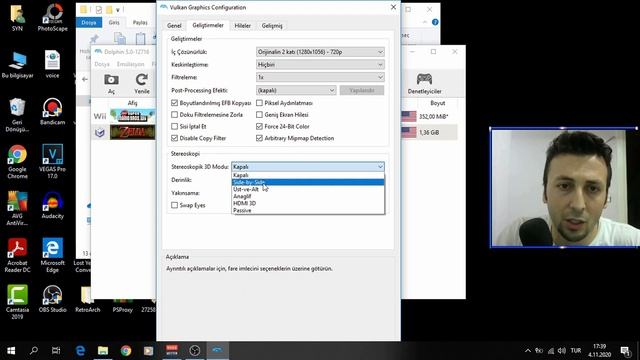
Task: Open Bu bilgisayar desktop icon
Action: 17,65
